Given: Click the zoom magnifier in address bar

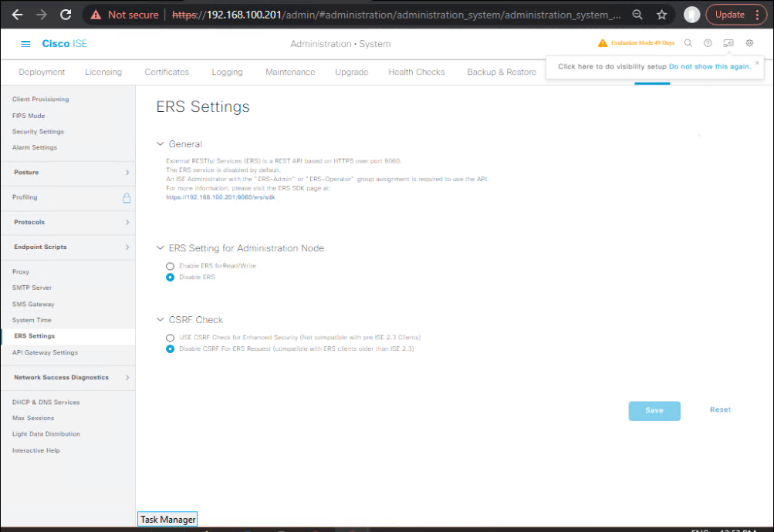Looking at the screenshot, I should tap(637, 15).
